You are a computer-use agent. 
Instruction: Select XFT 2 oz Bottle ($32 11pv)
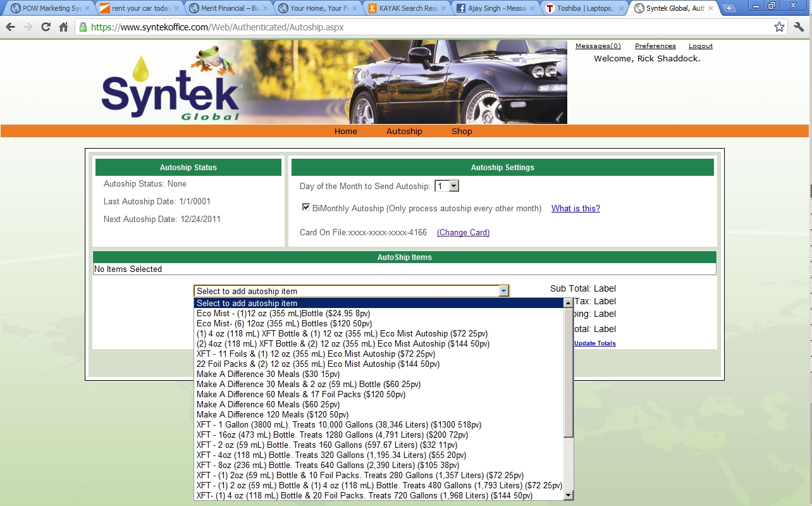click(x=378, y=445)
